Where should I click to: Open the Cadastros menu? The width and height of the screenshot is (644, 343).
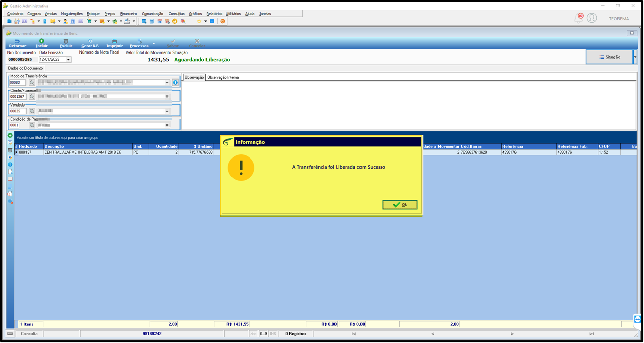[x=15, y=14]
